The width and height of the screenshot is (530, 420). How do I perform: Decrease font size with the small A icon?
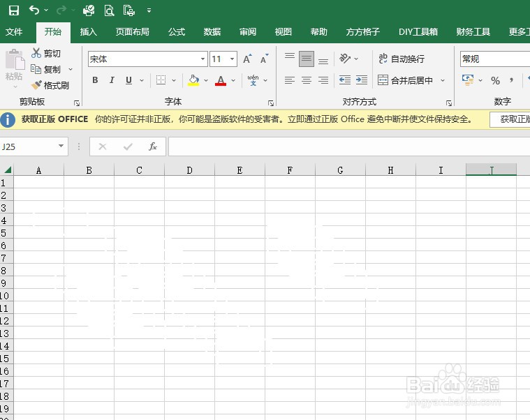264,59
